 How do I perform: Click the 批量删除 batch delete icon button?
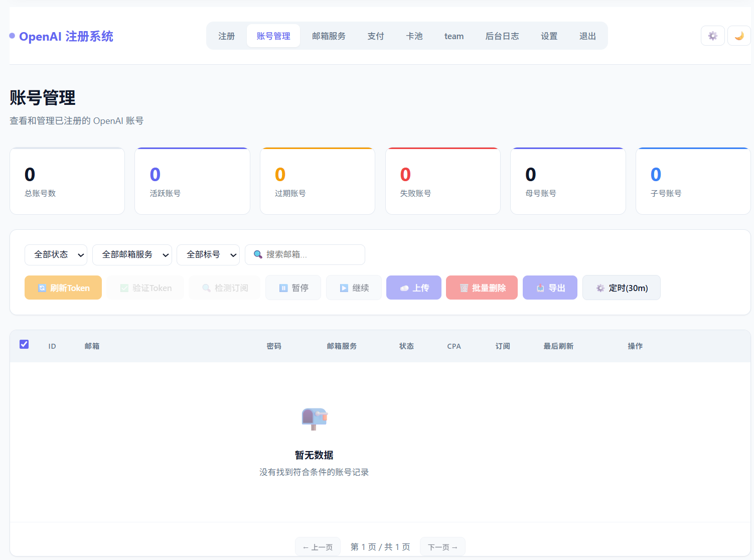click(481, 288)
